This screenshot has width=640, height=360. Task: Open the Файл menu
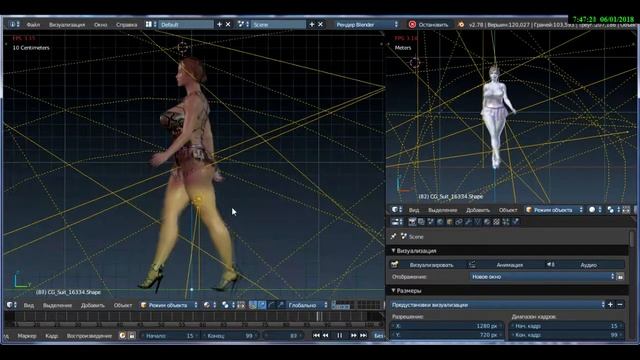[33, 25]
